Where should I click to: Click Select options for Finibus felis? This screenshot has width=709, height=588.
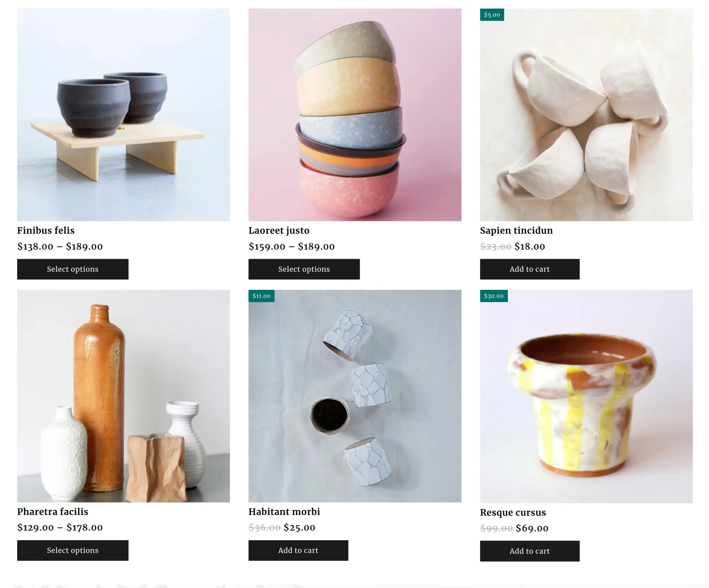coord(73,269)
